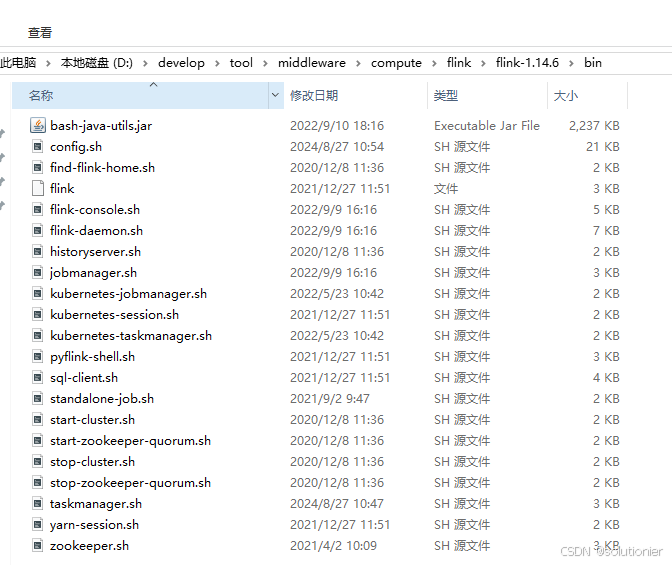672x565 pixels.
Task: Select file name taskmanager.sh
Action: pyautogui.click(x=96, y=504)
